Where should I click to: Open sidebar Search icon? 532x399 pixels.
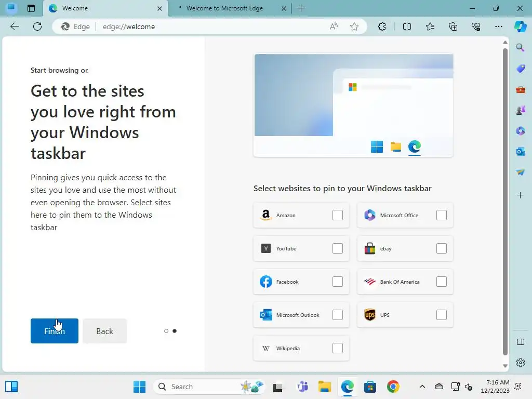point(520,47)
